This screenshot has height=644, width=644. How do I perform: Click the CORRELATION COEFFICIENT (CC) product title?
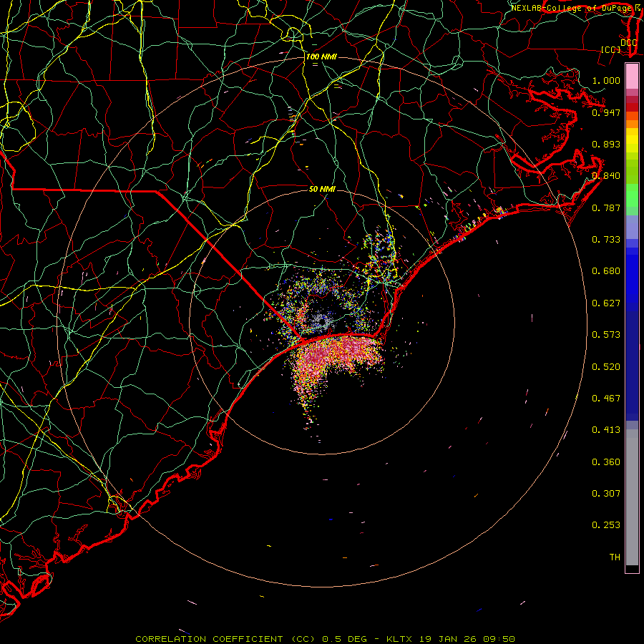click(226, 639)
